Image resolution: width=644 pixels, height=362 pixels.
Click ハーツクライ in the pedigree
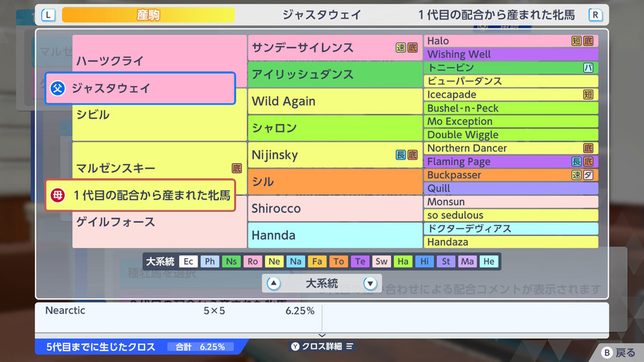tap(109, 61)
